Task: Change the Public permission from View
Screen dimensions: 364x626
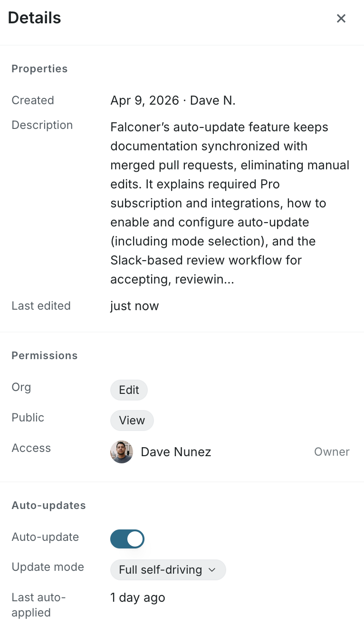Action: (x=132, y=421)
